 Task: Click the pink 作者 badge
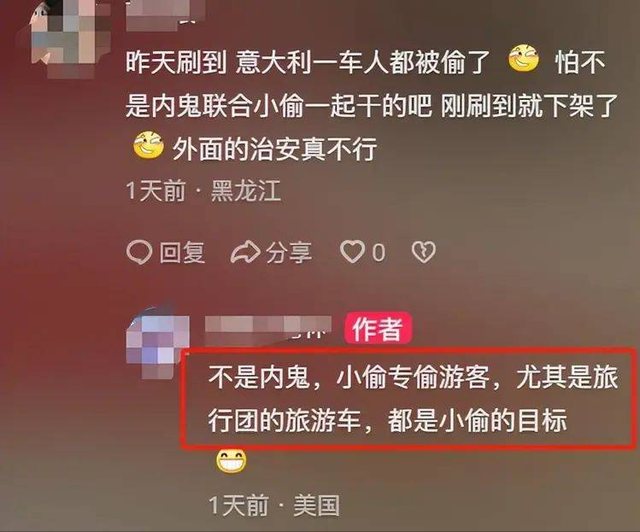tap(378, 329)
